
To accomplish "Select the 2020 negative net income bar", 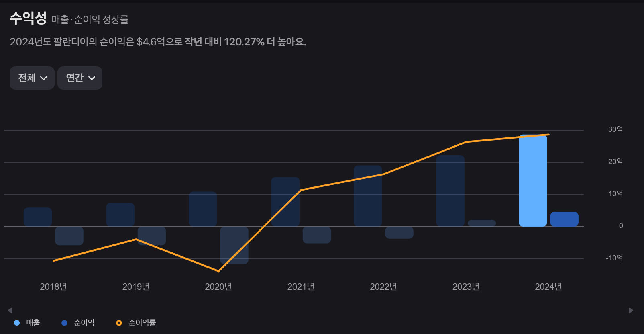I will pos(234,245).
